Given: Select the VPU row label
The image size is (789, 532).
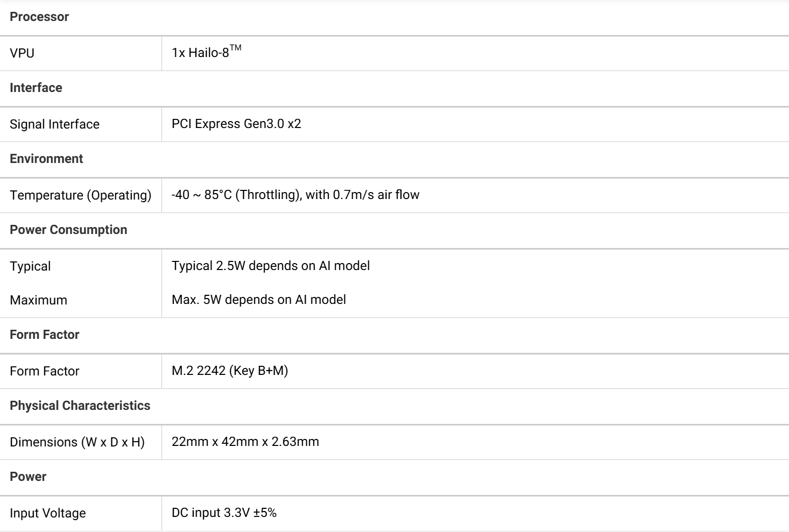Looking at the screenshot, I should [x=22, y=53].
